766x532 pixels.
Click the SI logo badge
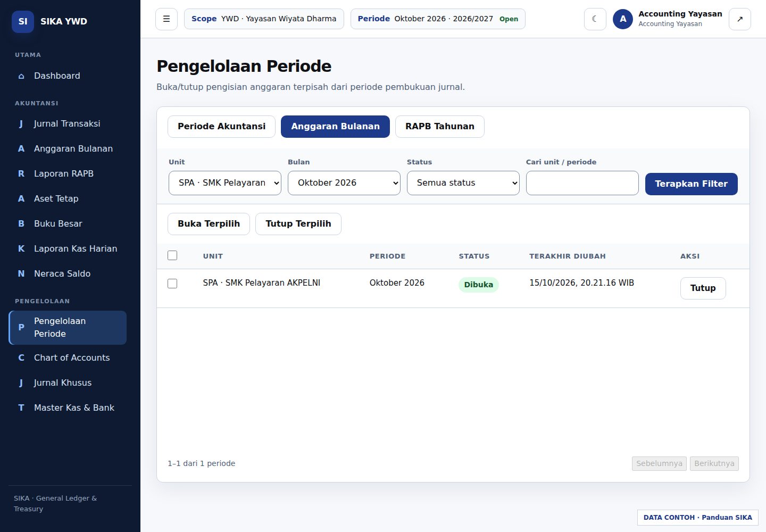coord(23,21)
